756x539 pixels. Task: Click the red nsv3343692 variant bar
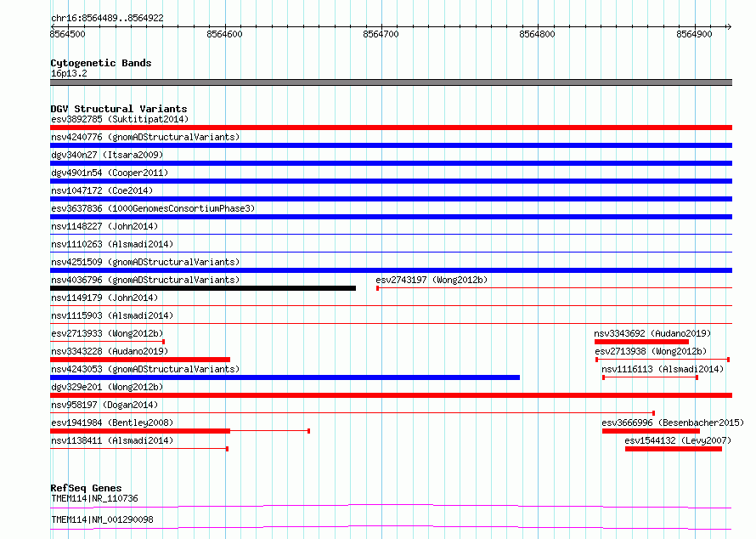click(641, 342)
